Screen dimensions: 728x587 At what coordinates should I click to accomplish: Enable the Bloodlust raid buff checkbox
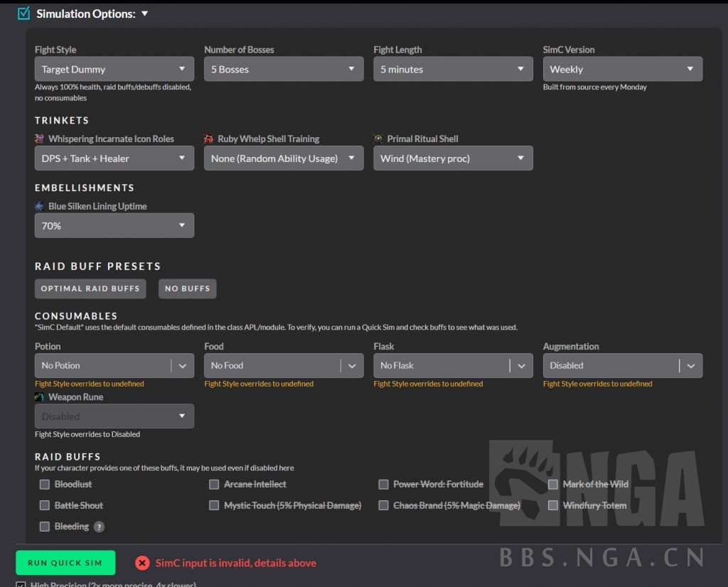click(45, 484)
